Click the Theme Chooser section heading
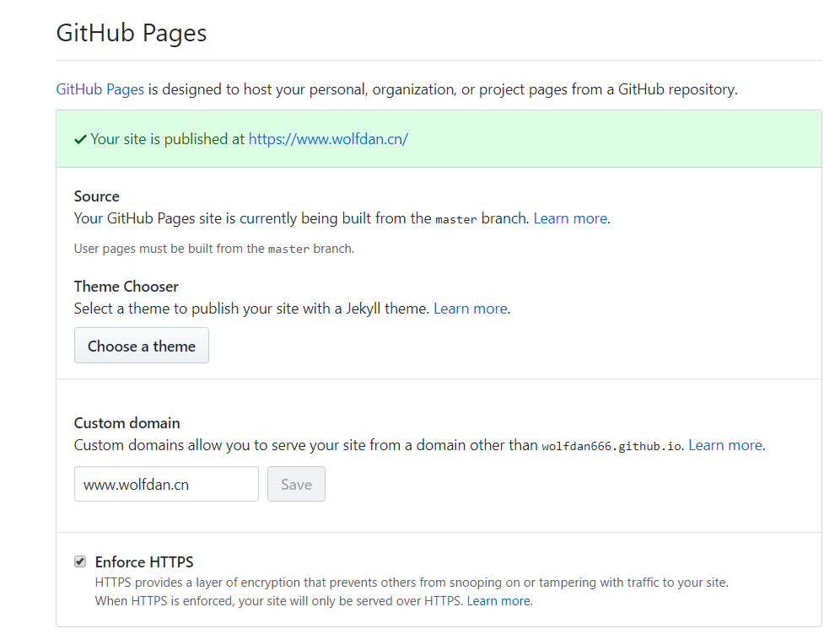 [127, 287]
